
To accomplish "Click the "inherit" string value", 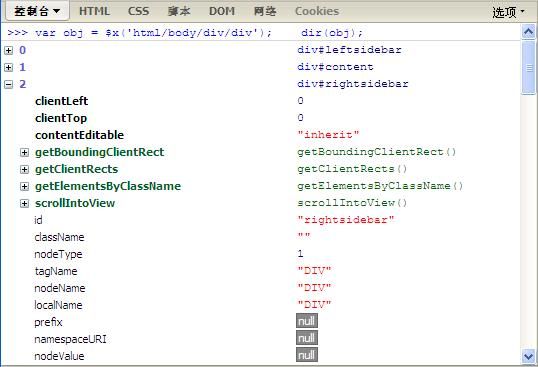I will (328, 135).
